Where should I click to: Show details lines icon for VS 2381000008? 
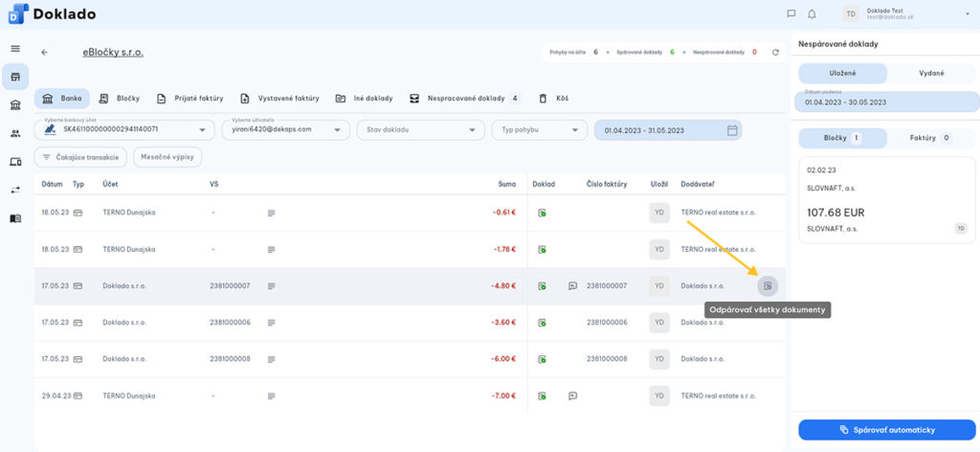point(271,359)
